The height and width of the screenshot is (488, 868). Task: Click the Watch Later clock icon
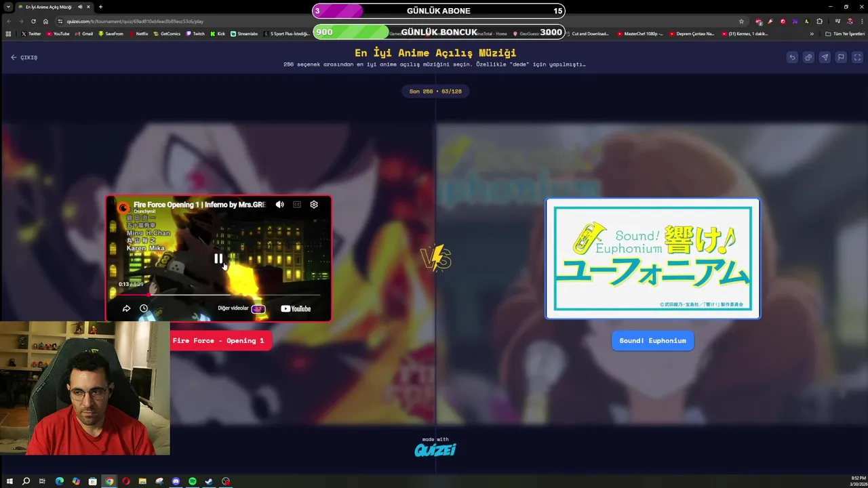[144, 308]
